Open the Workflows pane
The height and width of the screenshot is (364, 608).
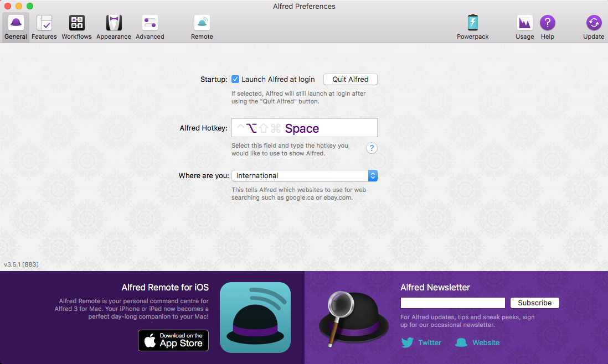coord(76,27)
